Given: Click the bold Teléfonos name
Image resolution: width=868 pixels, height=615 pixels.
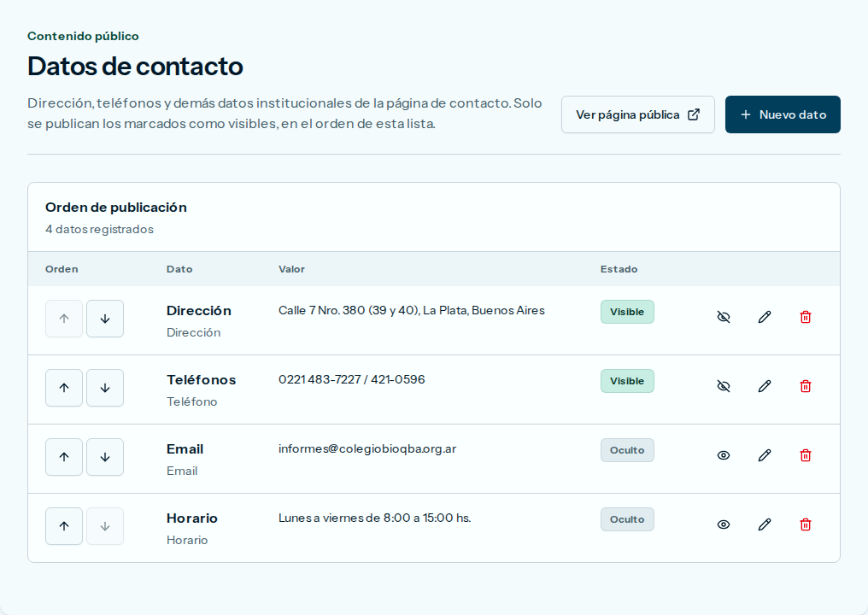Looking at the screenshot, I should [x=201, y=380].
